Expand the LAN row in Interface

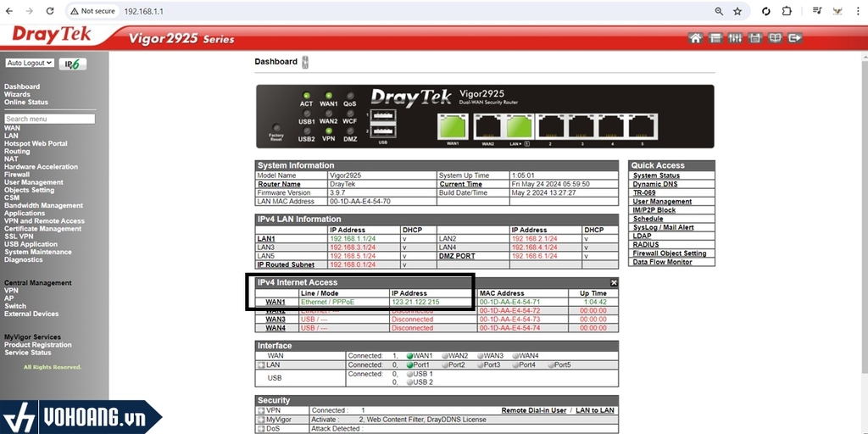(261, 365)
